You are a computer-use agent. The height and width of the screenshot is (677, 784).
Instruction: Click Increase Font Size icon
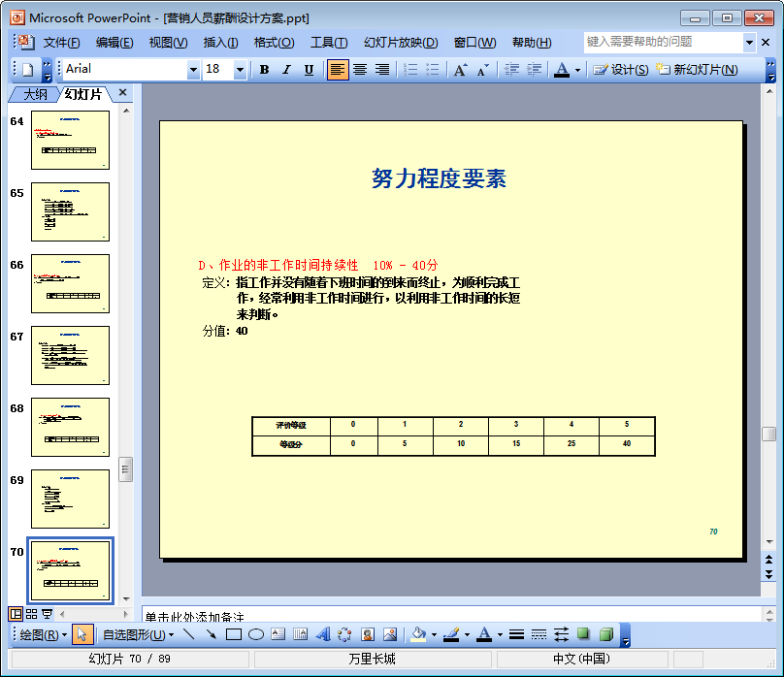click(x=461, y=70)
